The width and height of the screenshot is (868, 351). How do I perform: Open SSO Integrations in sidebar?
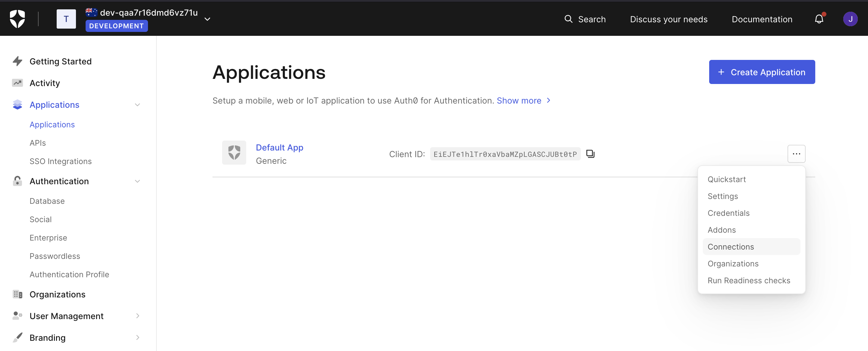click(x=61, y=161)
